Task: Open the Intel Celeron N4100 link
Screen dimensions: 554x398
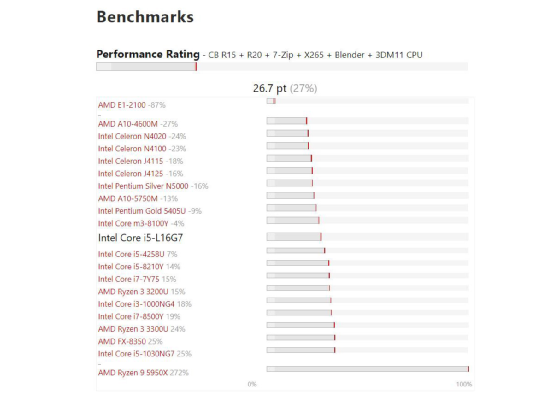Action: tap(132, 148)
